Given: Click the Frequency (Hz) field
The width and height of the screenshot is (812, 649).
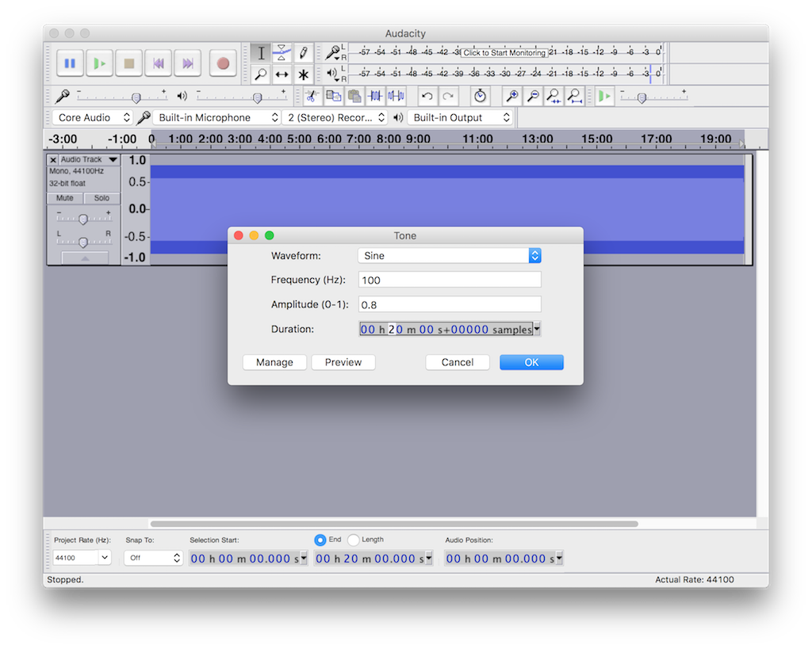Looking at the screenshot, I should 450,280.
